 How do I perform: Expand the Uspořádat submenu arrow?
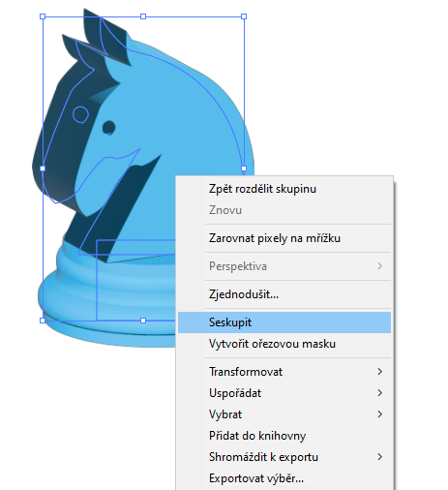tap(379, 393)
